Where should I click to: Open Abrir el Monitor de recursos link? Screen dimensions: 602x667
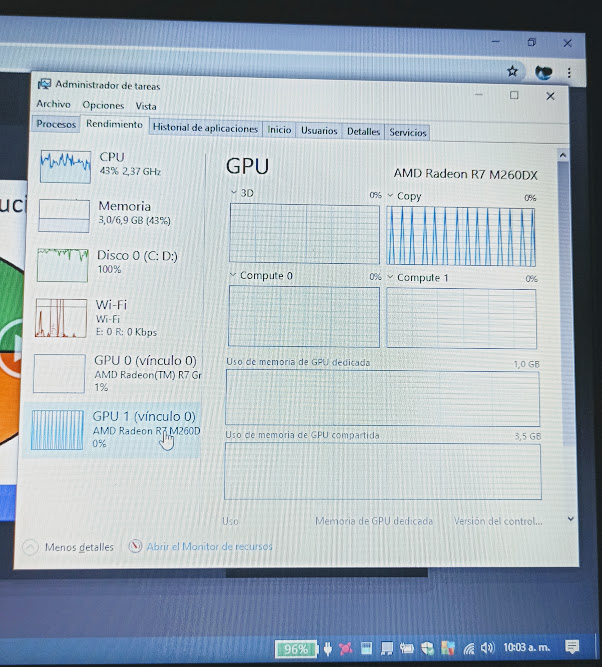click(209, 547)
